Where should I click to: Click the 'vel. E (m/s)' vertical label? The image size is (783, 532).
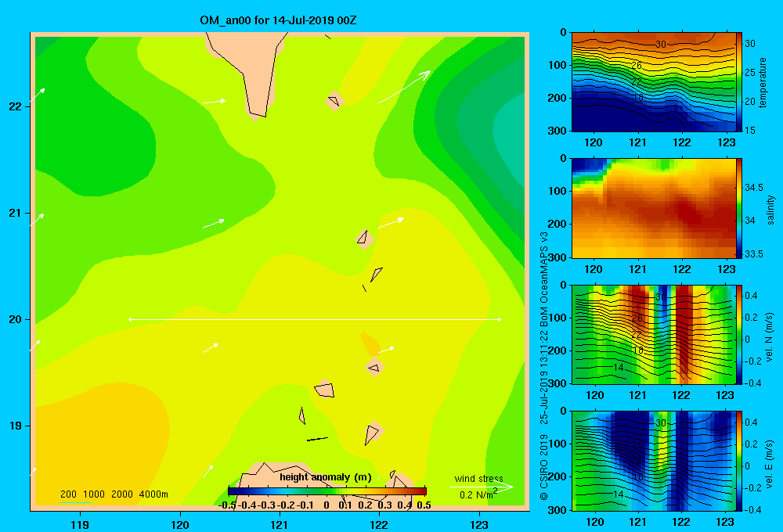[770, 464]
